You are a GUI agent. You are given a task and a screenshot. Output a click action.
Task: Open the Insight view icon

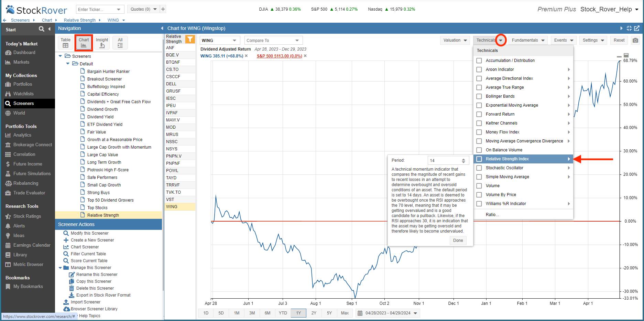pos(102,43)
